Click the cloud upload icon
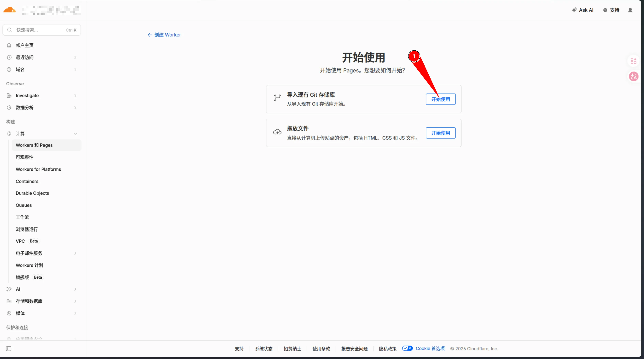Viewport: 644px width, 359px height. pos(277,132)
